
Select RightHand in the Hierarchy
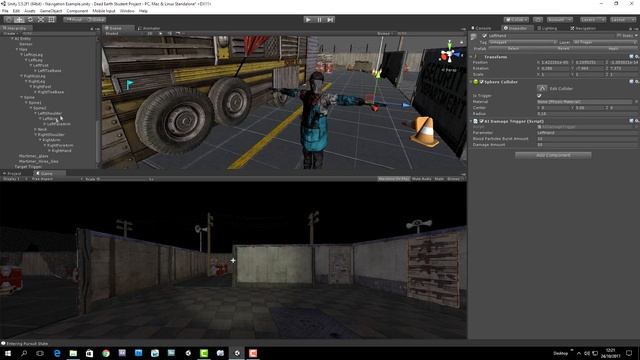coord(61,151)
